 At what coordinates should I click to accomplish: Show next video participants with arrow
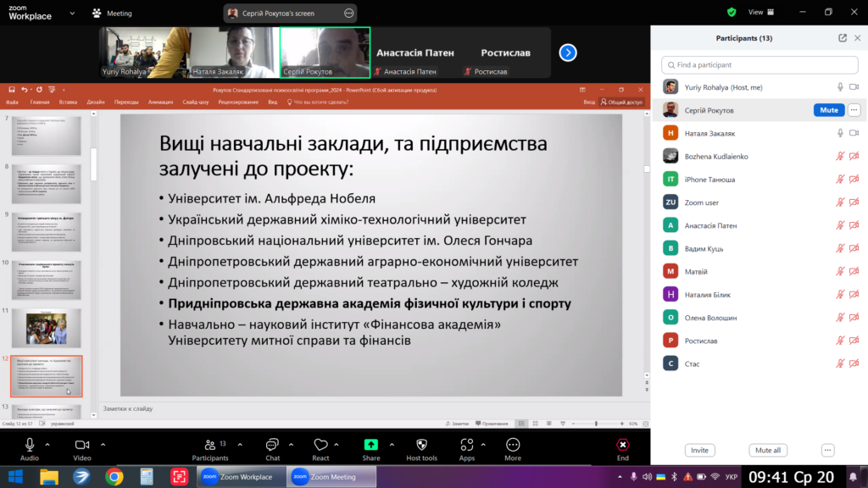tap(568, 53)
